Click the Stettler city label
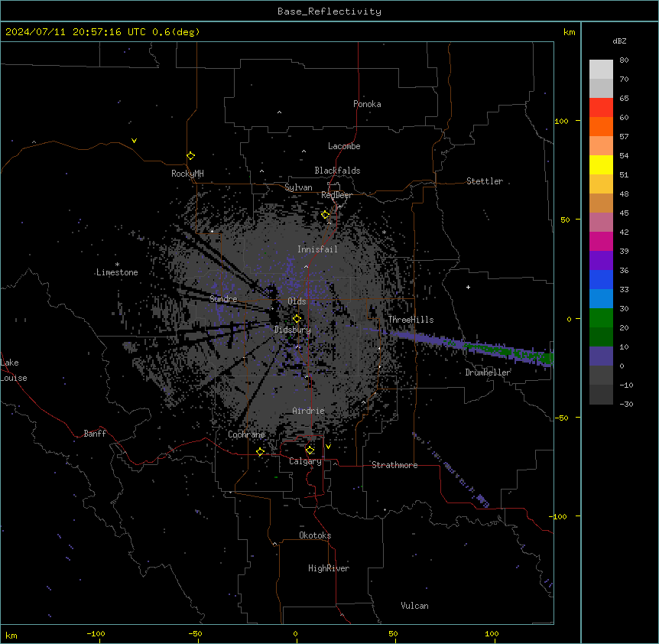The image size is (659, 644). point(485,181)
